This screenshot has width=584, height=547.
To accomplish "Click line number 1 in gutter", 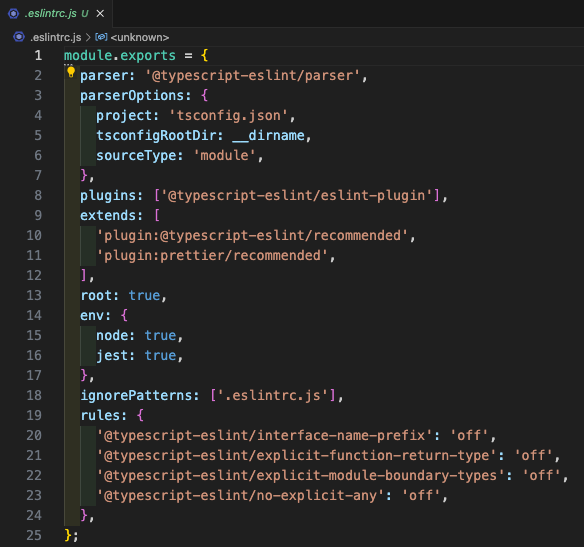I will (x=38, y=55).
